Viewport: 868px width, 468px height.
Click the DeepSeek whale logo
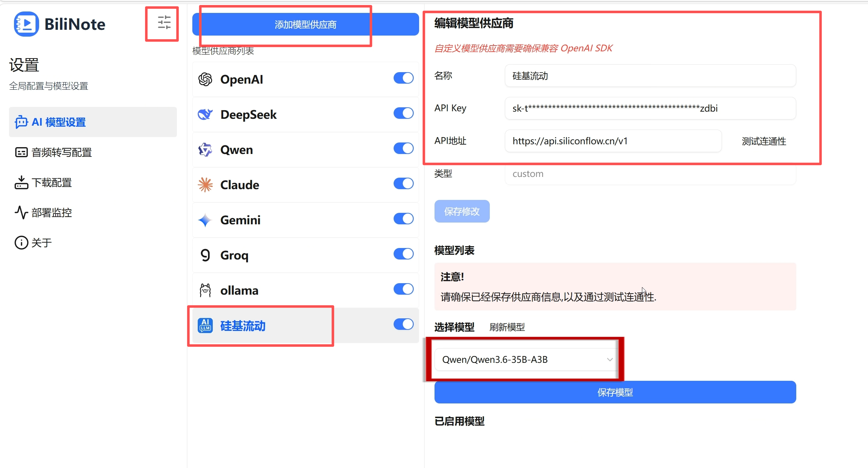tap(205, 114)
